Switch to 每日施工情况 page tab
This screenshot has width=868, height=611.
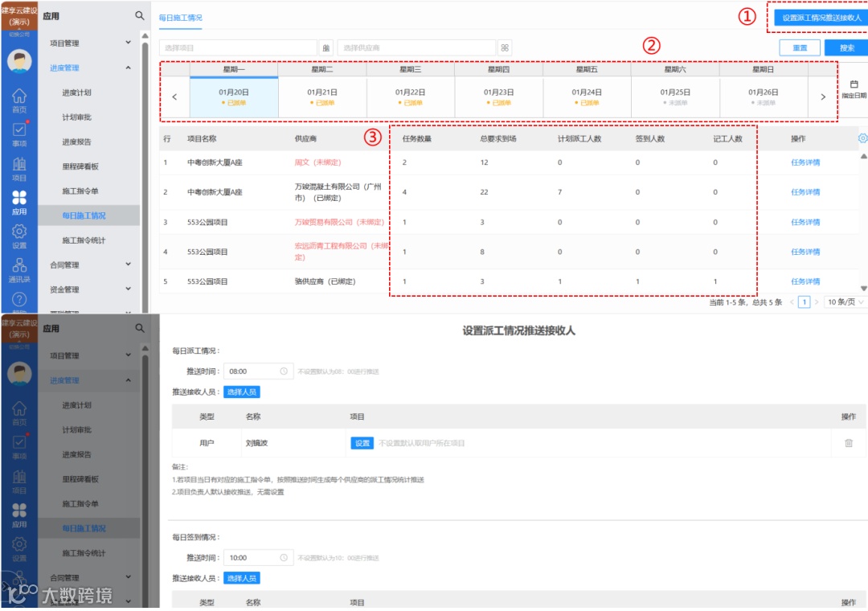[181, 18]
